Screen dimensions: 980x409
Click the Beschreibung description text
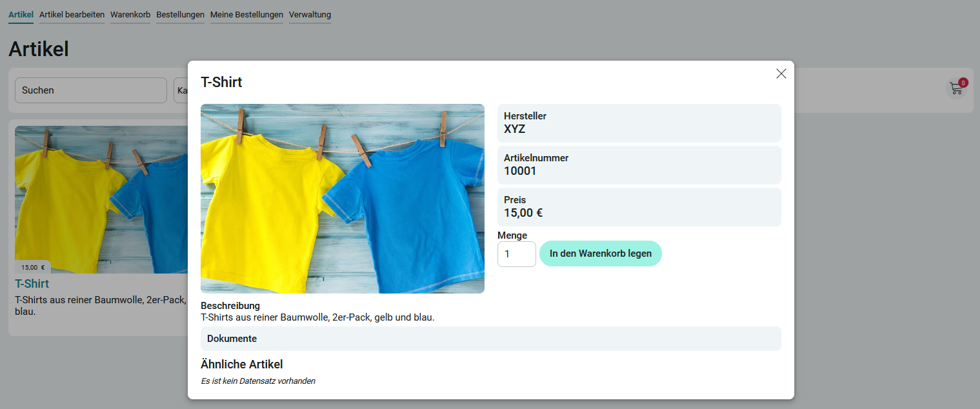coord(317,317)
